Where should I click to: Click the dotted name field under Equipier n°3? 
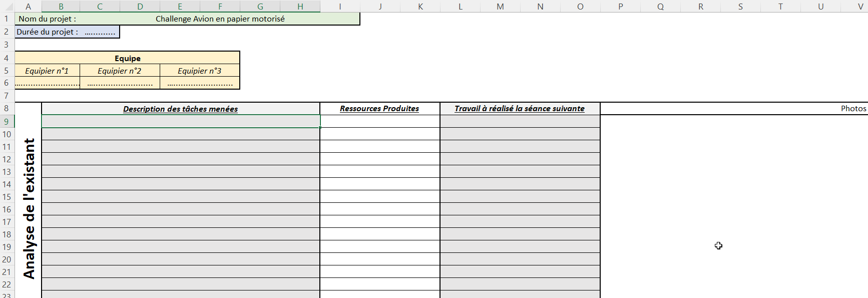(x=200, y=83)
